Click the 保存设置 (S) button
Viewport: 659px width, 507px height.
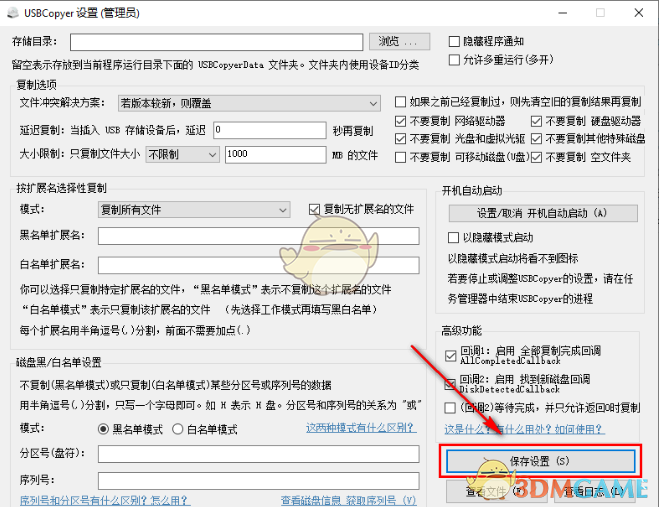[540, 461]
